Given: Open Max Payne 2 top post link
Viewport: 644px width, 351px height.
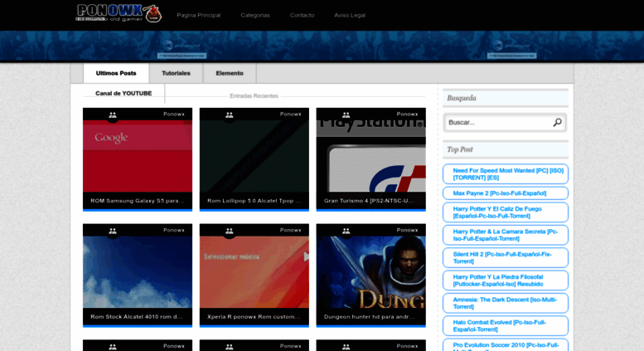Looking at the screenshot, I should 500,193.
